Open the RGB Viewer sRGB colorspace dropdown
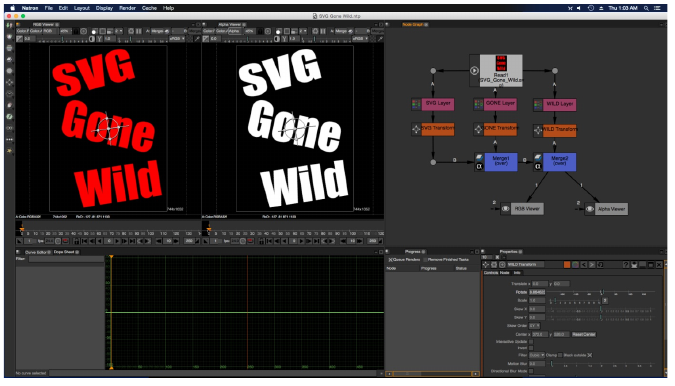Viewport: 675px width, 386px height. (x=177, y=38)
